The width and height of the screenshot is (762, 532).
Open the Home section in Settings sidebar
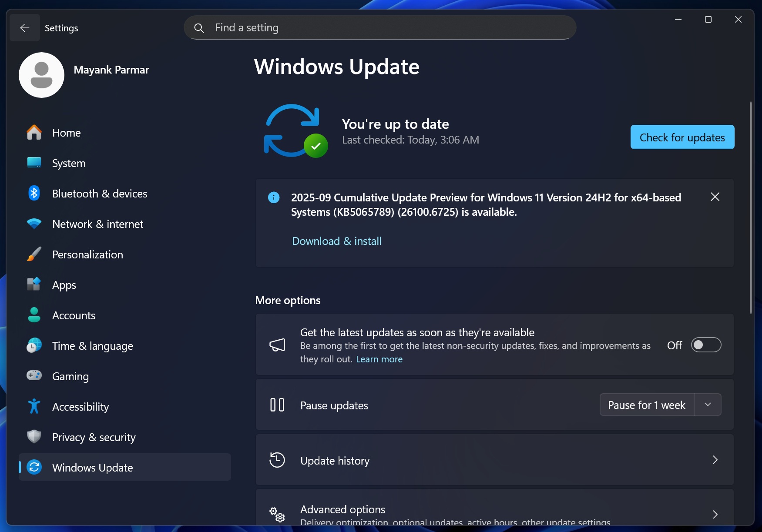point(66,133)
